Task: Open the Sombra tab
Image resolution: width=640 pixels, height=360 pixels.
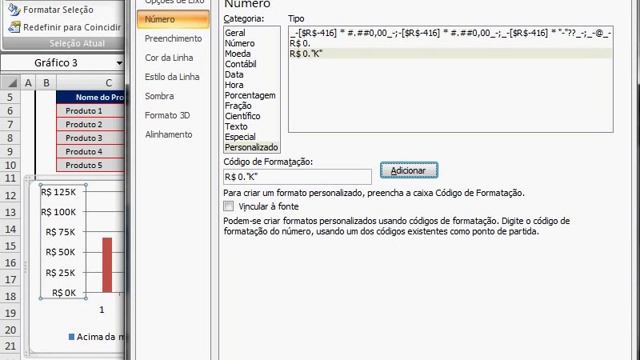Action: (x=159, y=96)
